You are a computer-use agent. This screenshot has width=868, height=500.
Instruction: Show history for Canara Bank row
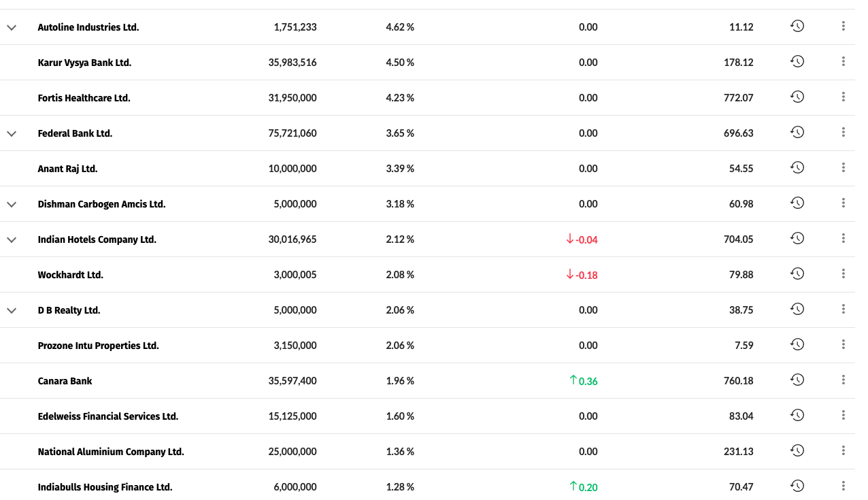(x=797, y=380)
